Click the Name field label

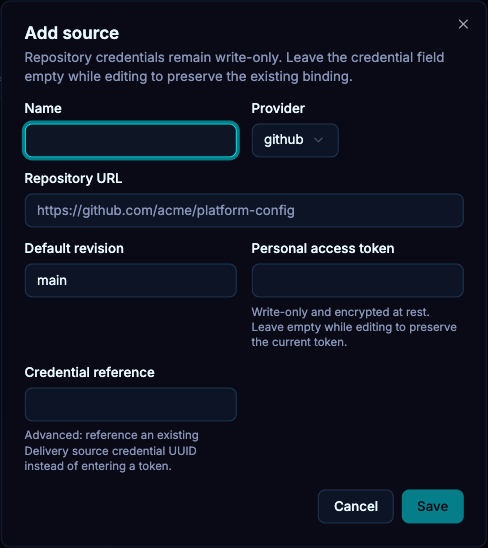click(43, 108)
